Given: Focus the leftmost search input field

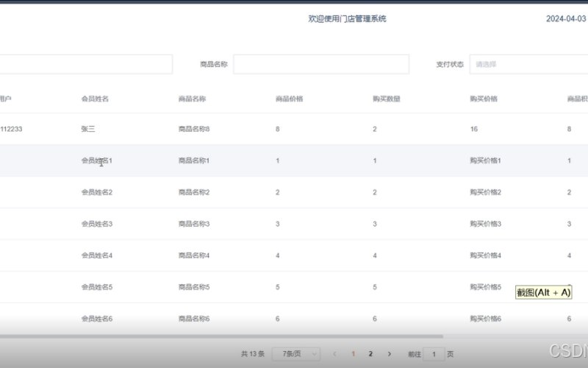Looking at the screenshot, I should point(86,64).
